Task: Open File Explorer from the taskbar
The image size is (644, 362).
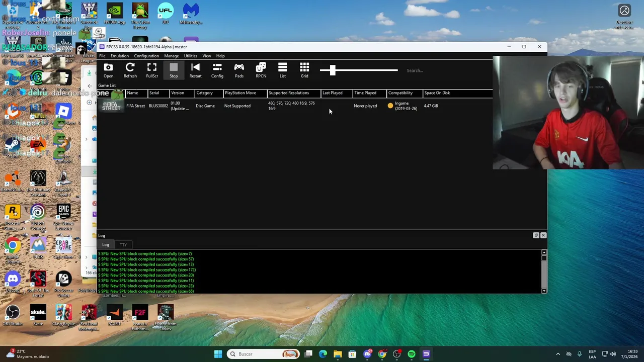Action: pos(338,354)
